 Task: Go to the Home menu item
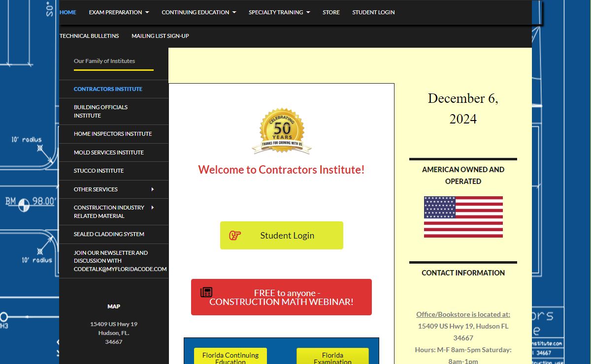tap(68, 12)
